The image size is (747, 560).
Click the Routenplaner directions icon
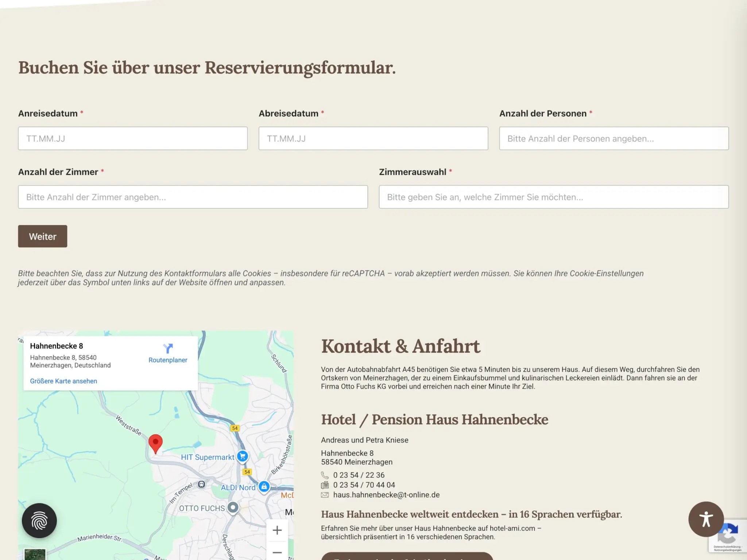coord(168,348)
